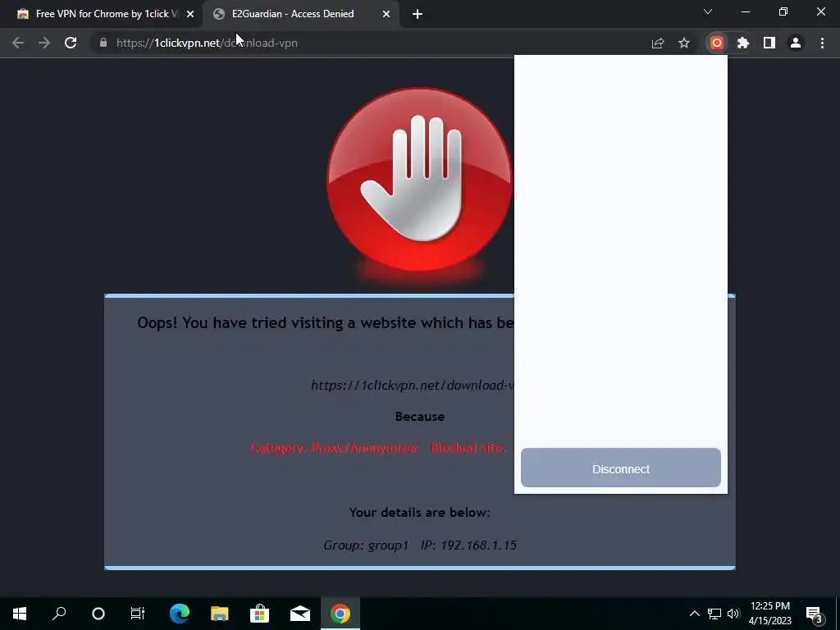
Task: Open a new browser tab
Action: tap(418, 15)
